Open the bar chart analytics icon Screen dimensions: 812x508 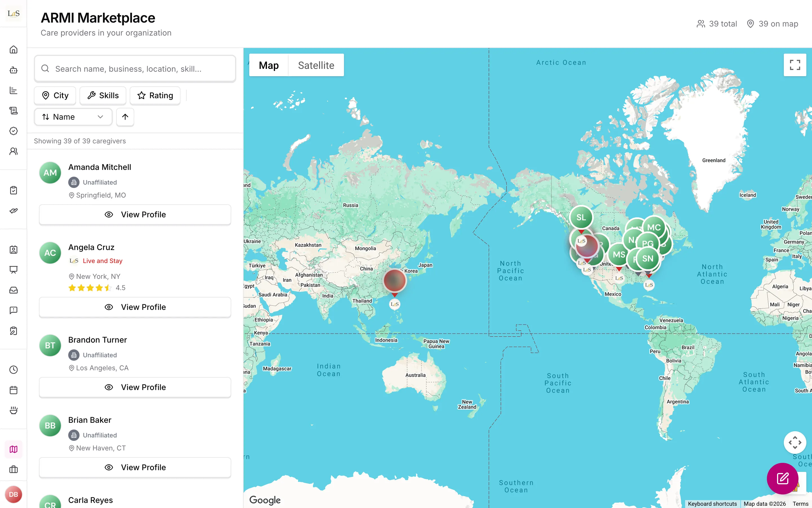[x=14, y=90]
